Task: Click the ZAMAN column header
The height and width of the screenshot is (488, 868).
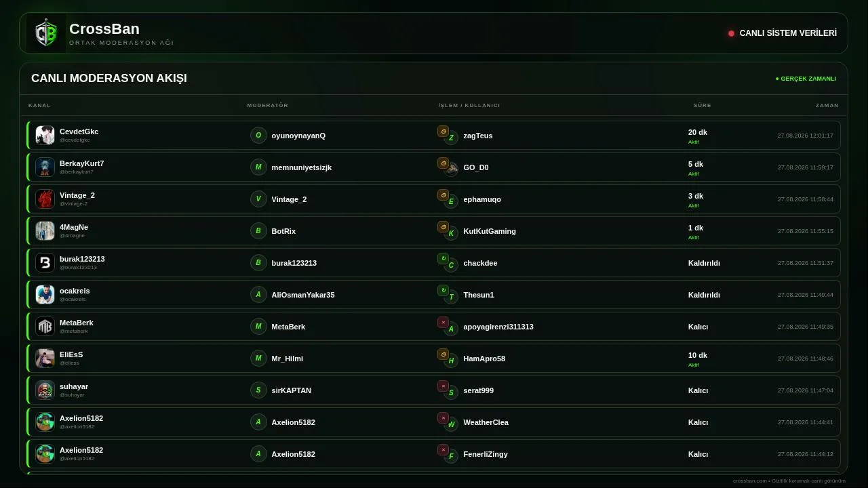Action: pos(827,105)
